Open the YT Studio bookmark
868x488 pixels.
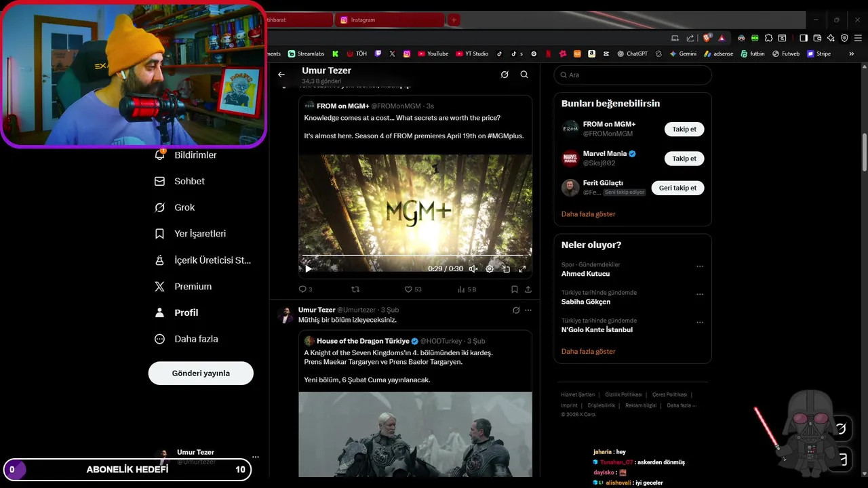(472, 54)
